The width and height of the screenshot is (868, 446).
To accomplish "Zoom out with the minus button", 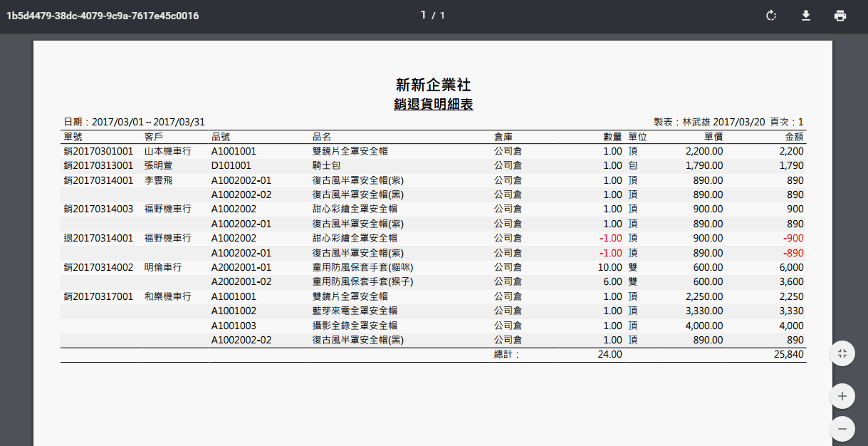I will pyautogui.click(x=842, y=428).
